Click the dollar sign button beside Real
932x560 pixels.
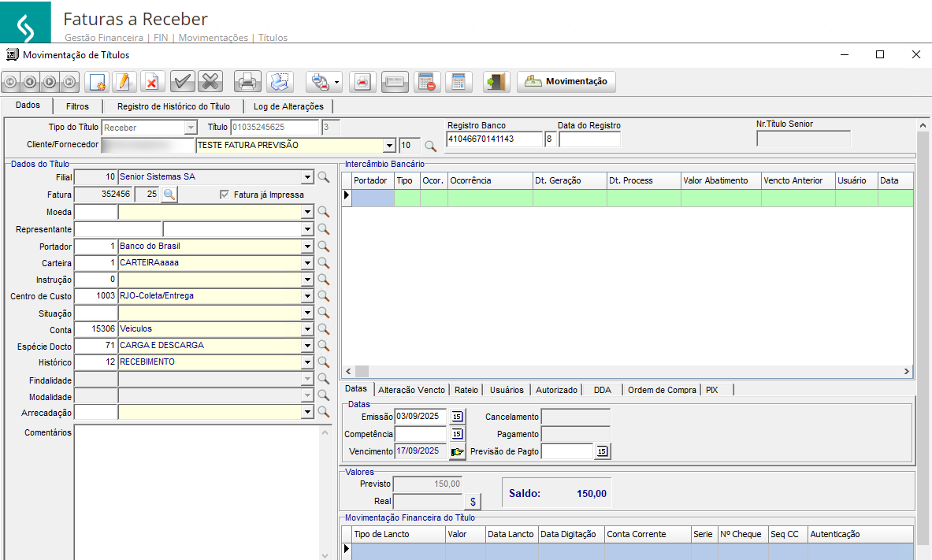click(x=473, y=501)
